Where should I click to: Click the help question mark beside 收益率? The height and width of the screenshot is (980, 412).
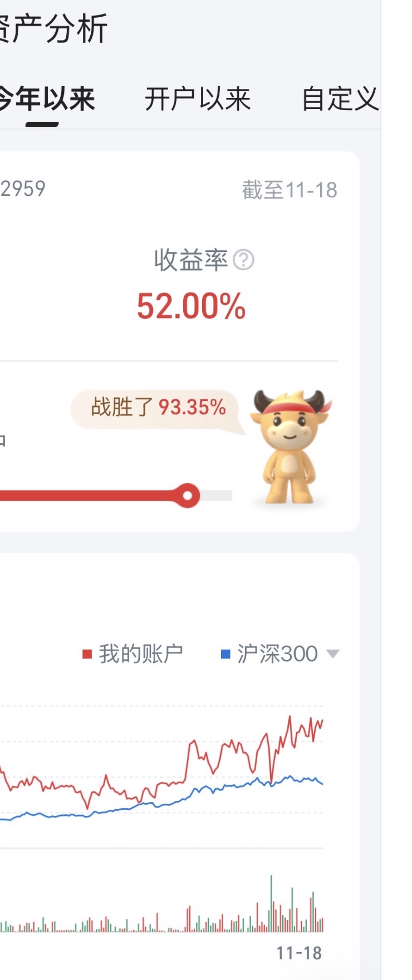[x=243, y=260]
